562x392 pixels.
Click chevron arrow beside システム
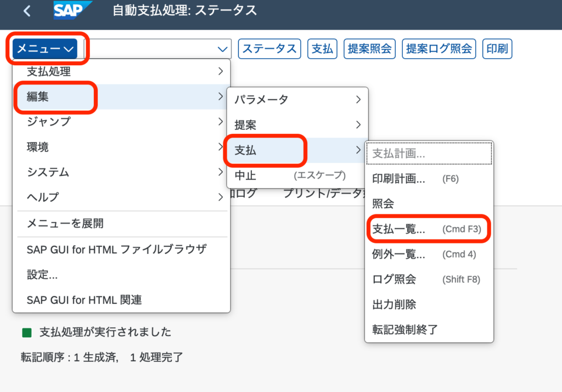[221, 172]
